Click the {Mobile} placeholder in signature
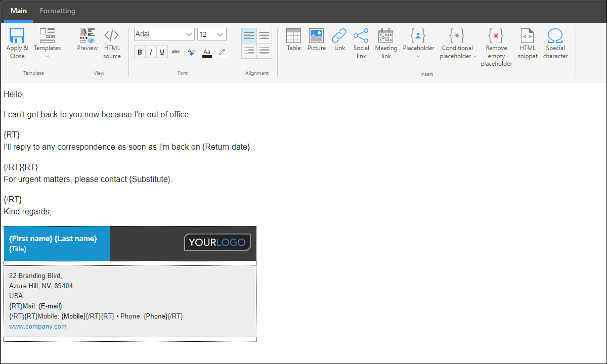This screenshot has height=364, width=607. click(74, 316)
